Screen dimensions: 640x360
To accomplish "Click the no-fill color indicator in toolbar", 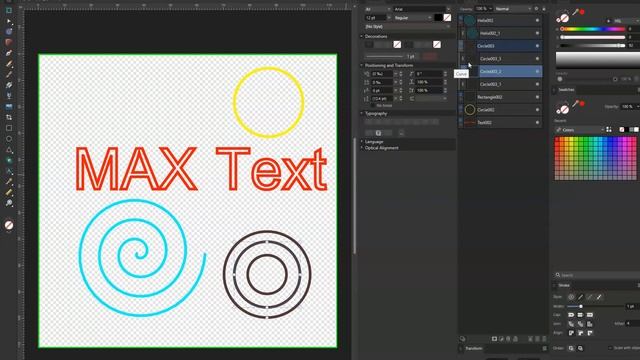I will pos(9,225).
